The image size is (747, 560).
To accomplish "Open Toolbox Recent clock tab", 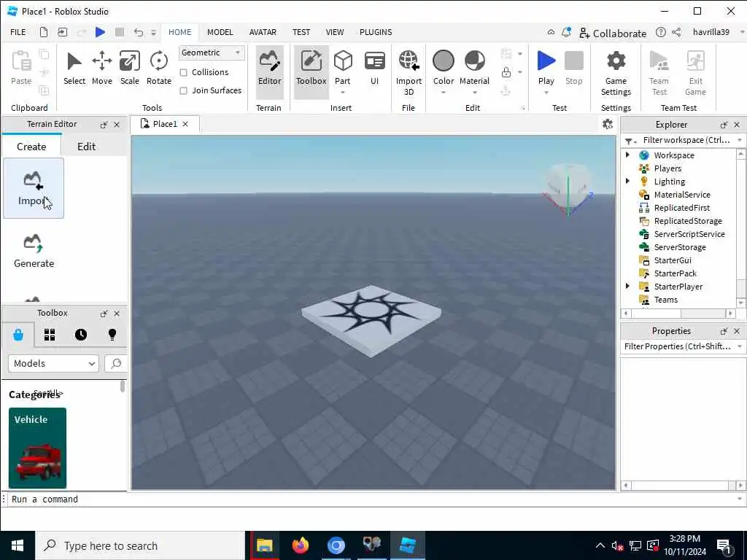I will click(81, 335).
